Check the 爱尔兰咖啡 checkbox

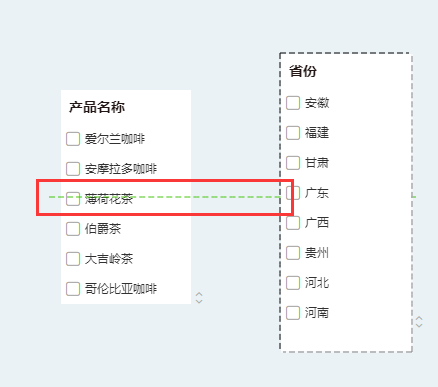pyautogui.click(x=73, y=139)
